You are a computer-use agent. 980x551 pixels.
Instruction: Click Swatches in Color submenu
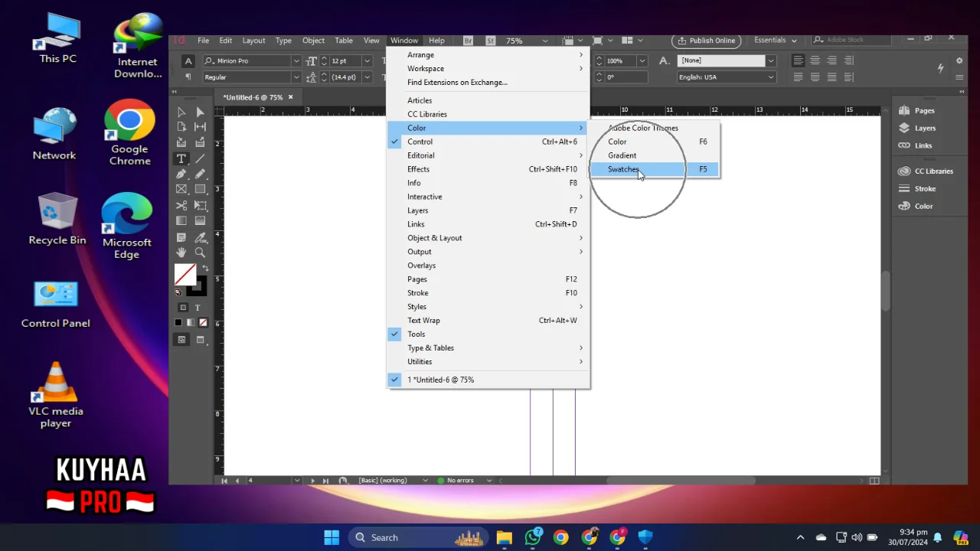(654, 169)
